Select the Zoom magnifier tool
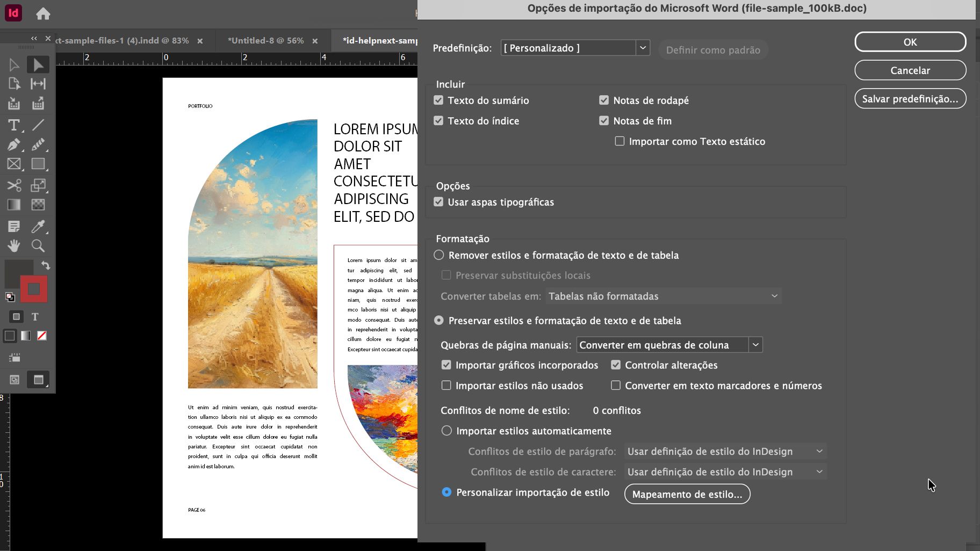980x551 pixels. 38,246
